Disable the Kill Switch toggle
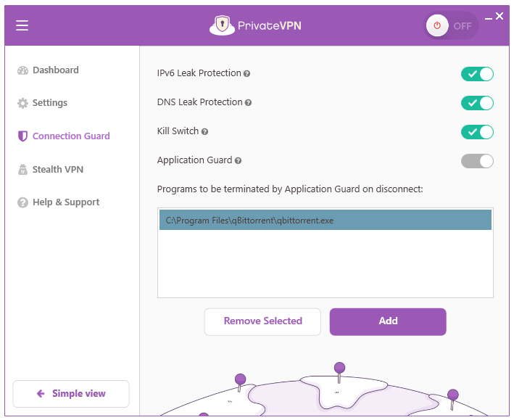Screen dimensions: 514x420 pos(477,132)
